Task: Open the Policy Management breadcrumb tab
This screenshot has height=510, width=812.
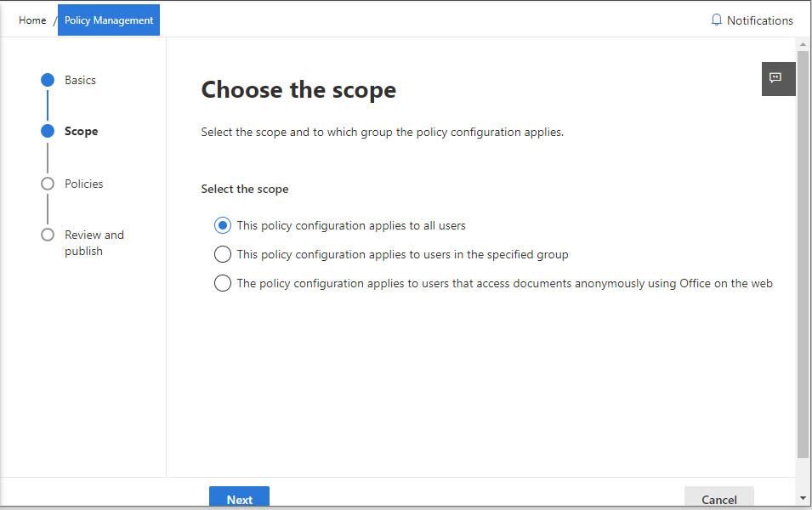Action: tap(109, 20)
